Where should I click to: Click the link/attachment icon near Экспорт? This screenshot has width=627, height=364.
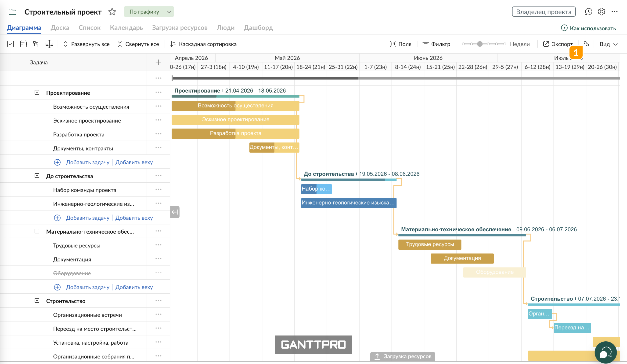coord(586,44)
